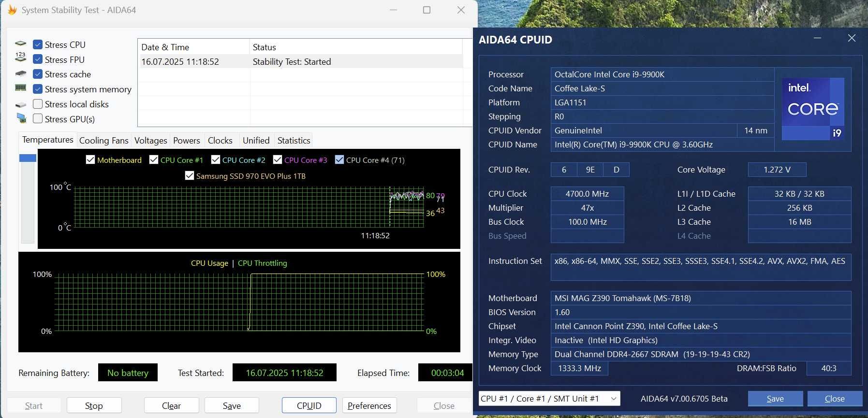Click the CPU Usage graph legend label
This screenshot has width=868, height=418.
pyautogui.click(x=209, y=263)
